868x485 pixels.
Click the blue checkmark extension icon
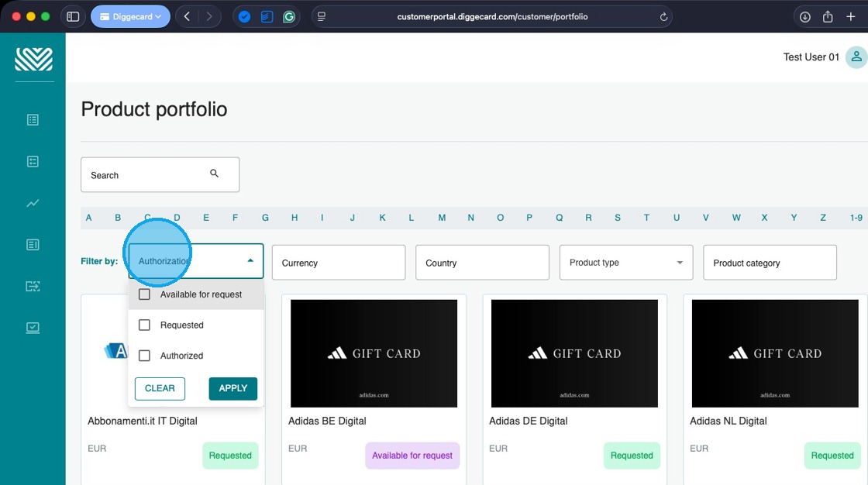[x=244, y=16]
